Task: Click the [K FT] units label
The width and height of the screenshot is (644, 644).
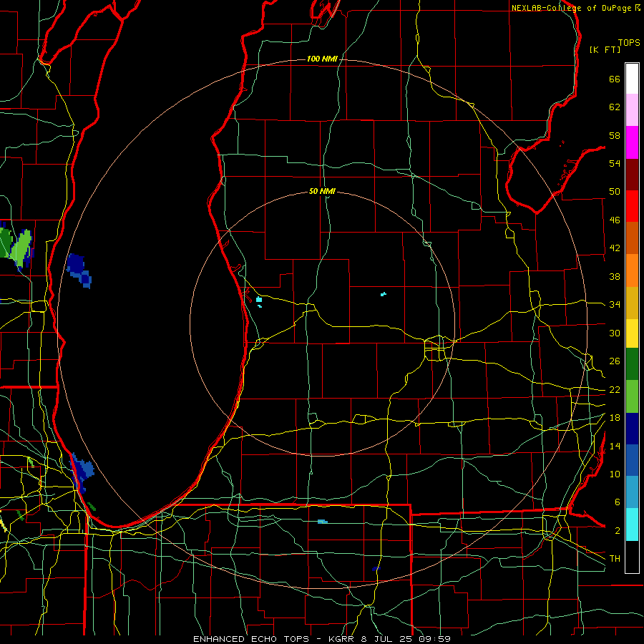Action: pos(605,49)
